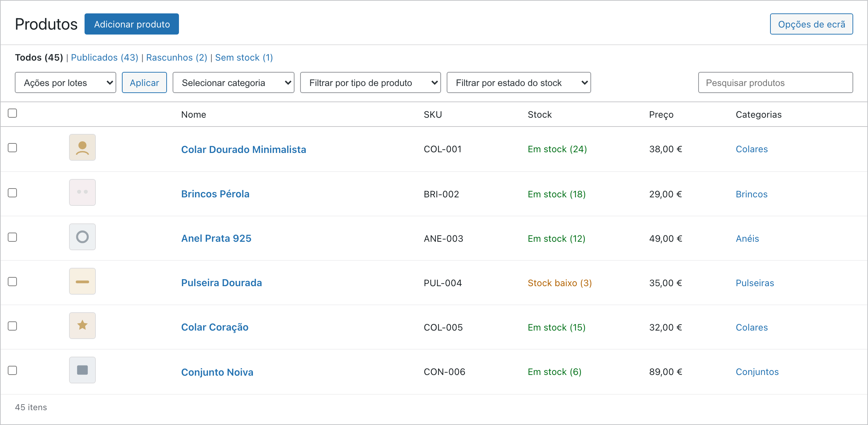This screenshot has height=425, width=868.
Task: Click the SKU COL-005 cell
Action: point(443,327)
